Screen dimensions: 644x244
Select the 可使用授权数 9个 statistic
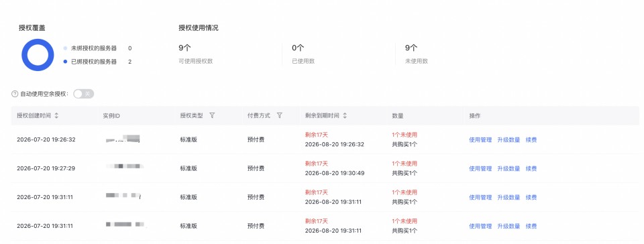click(195, 54)
